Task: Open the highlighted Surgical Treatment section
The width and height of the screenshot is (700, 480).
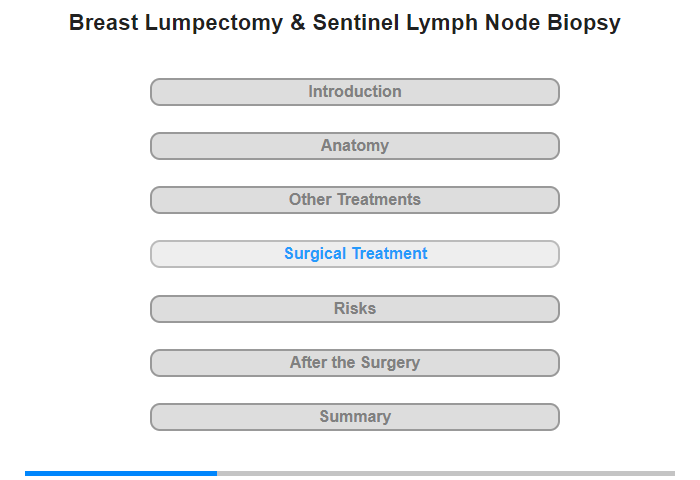Action: 354,254
